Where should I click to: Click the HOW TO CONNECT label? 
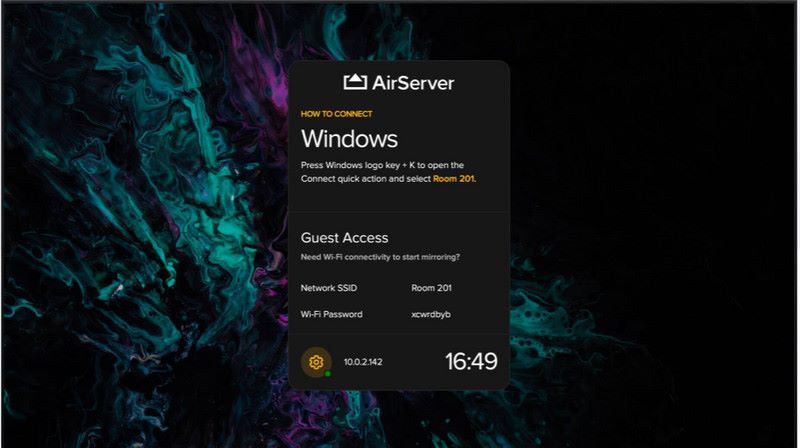[336, 114]
